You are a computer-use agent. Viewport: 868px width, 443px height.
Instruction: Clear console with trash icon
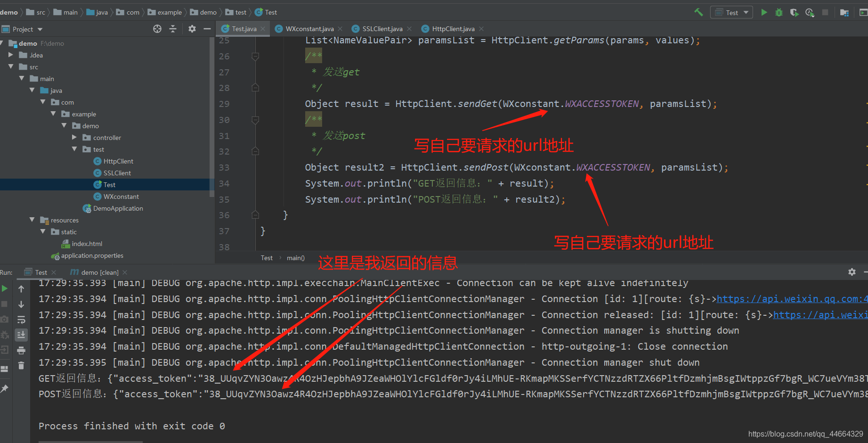(x=21, y=366)
